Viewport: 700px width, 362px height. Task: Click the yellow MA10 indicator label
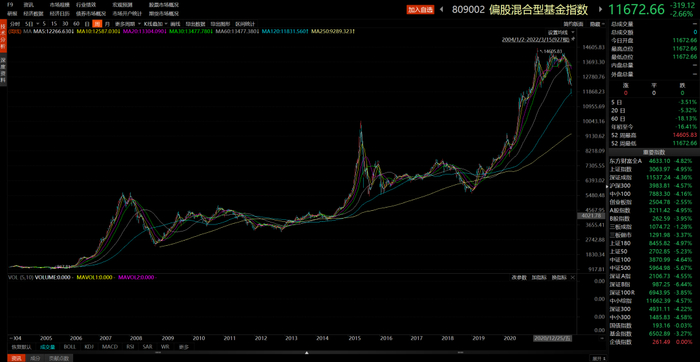(98, 31)
